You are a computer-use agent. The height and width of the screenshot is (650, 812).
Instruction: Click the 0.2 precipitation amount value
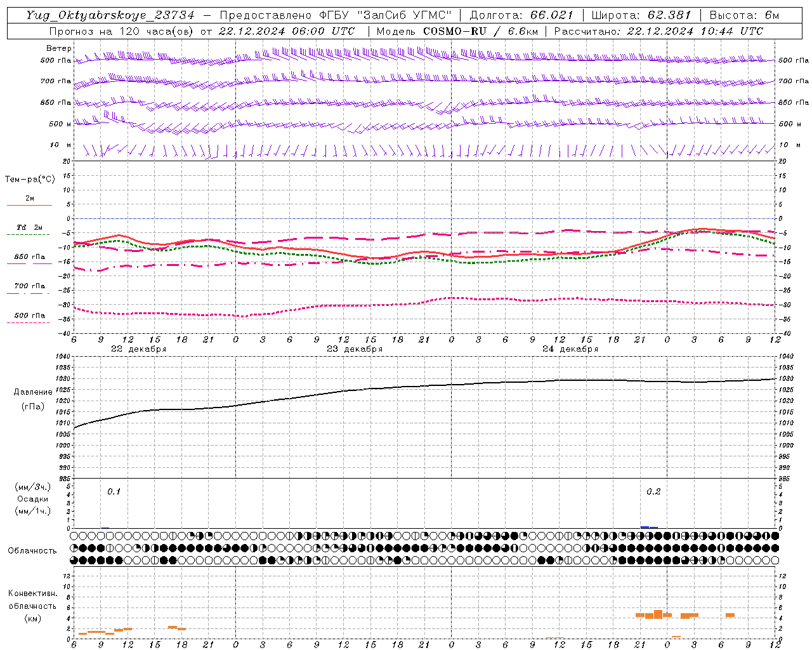[x=653, y=492]
